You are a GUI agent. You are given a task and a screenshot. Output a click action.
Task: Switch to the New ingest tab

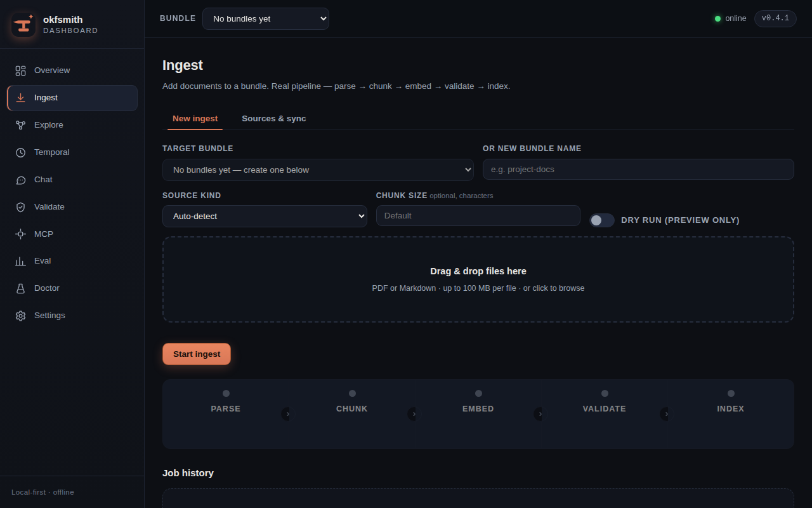click(x=195, y=119)
